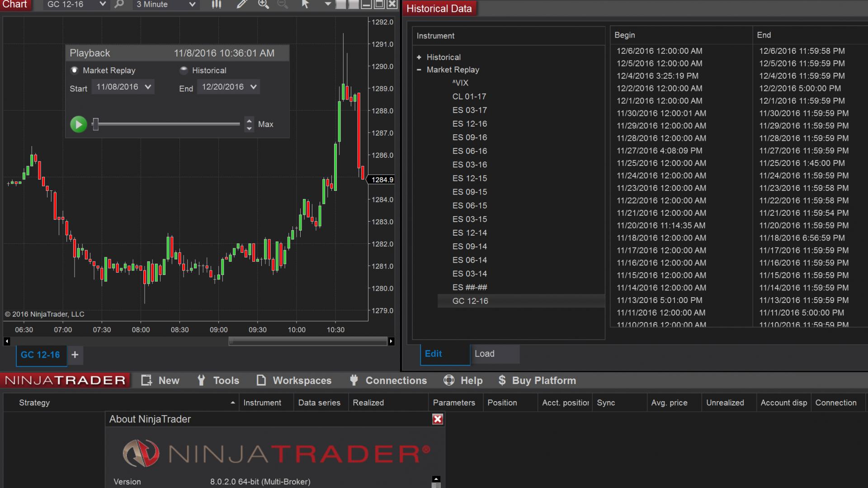Select GC 12-16 in the instrument tree
Image resolution: width=868 pixels, height=488 pixels.
pyautogui.click(x=521, y=301)
